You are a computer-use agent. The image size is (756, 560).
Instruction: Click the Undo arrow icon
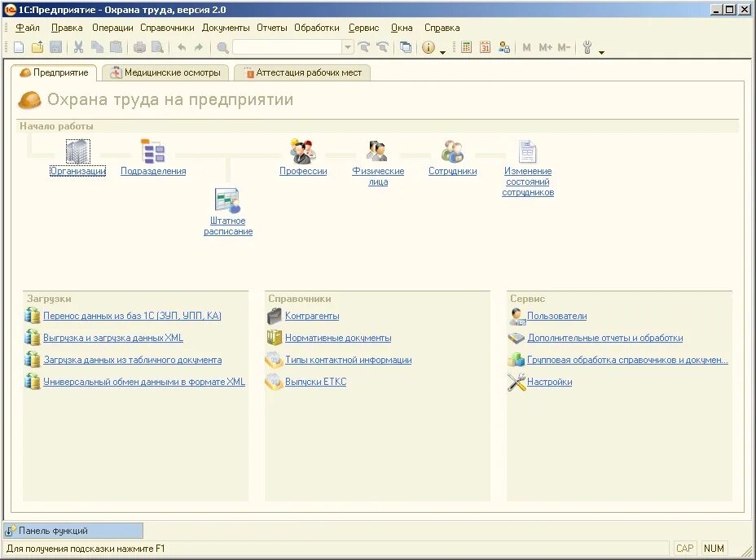(x=182, y=47)
